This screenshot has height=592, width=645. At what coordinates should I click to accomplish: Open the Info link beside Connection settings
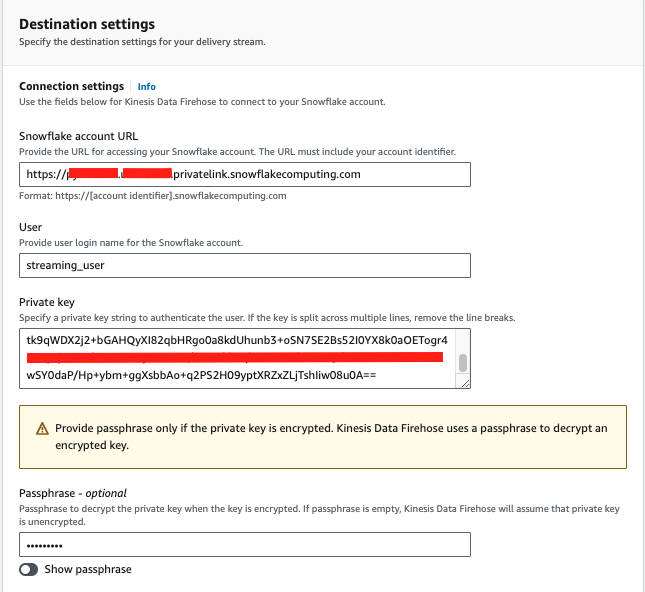(146, 87)
